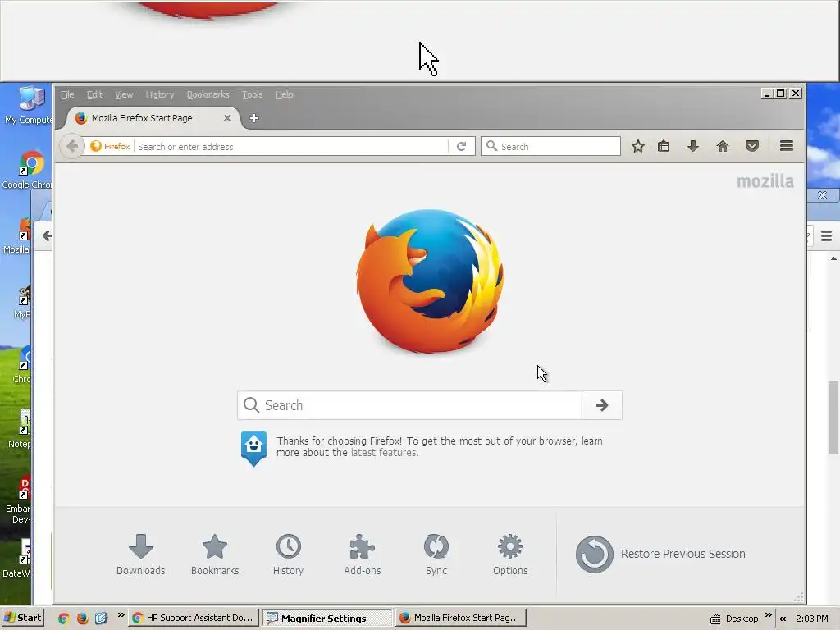Click third quick launch icon on taskbar
The height and width of the screenshot is (630, 840).
pos(101,619)
